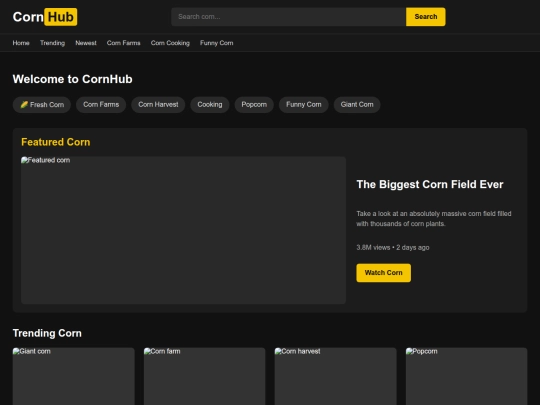
Task: Click the Welcome to CornHub heading
Action: click(73, 79)
